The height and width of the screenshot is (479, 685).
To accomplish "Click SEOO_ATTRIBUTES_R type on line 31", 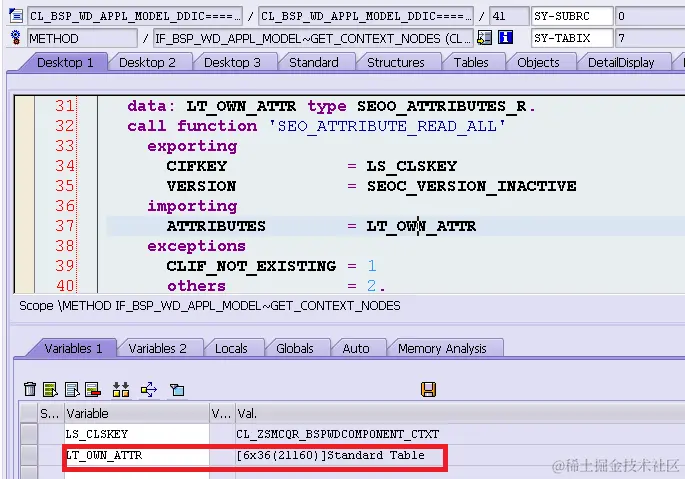I will [x=442, y=106].
